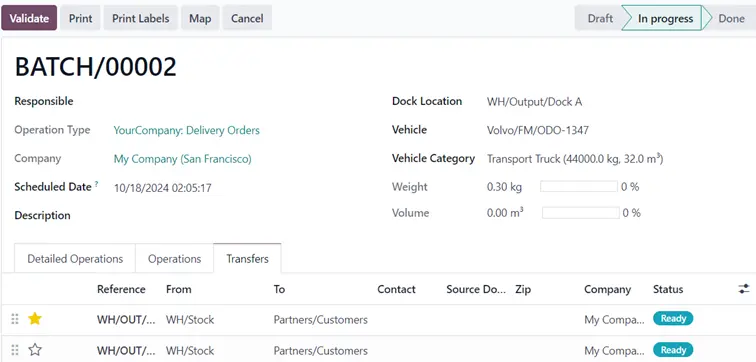This screenshot has height=362, width=756.
Task: Switch to the Detailed Operations tab
Action: pyautogui.click(x=75, y=259)
